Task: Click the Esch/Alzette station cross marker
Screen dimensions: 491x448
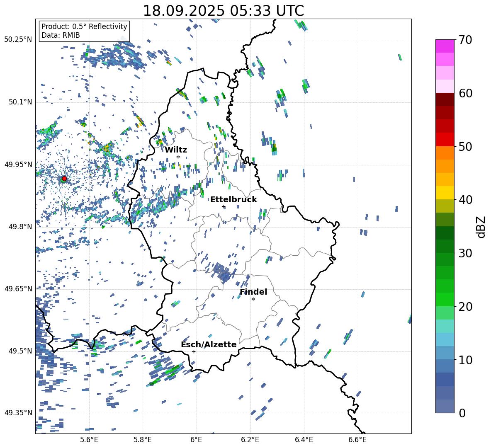Action: tap(194, 351)
